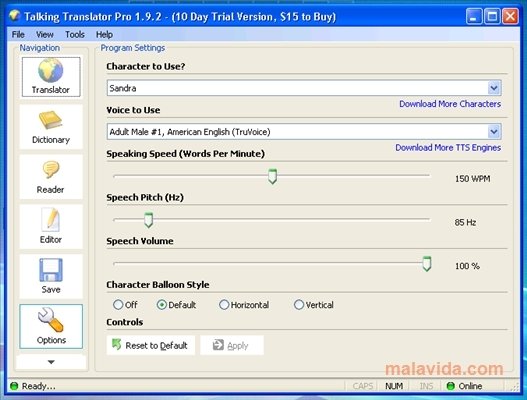This screenshot has height=400, width=527.
Task: Click the window resize grip
Action: tap(515, 388)
